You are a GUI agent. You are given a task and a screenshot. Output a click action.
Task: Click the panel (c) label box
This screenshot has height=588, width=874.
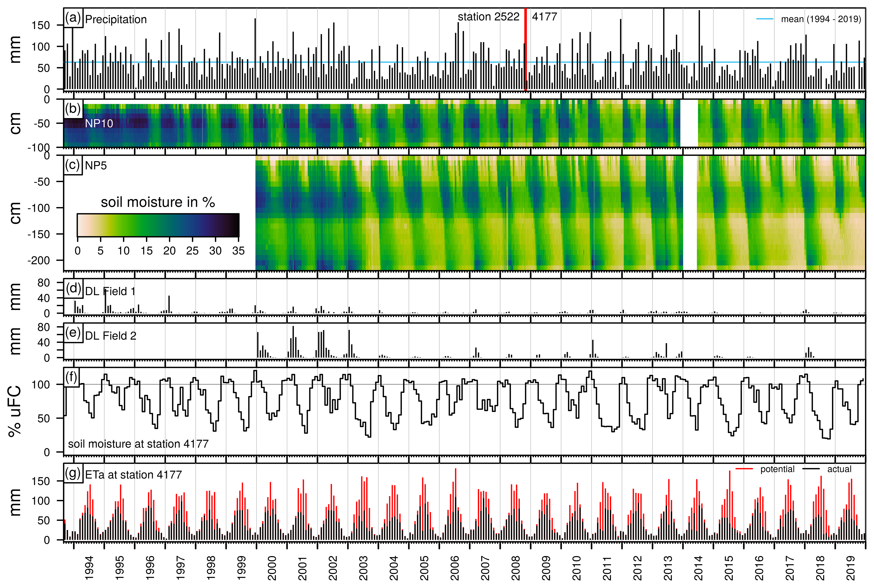pyautogui.click(x=73, y=165)
